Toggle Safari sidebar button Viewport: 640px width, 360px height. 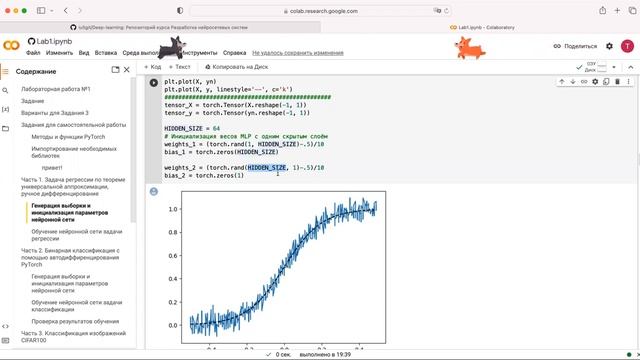(41, 11)
